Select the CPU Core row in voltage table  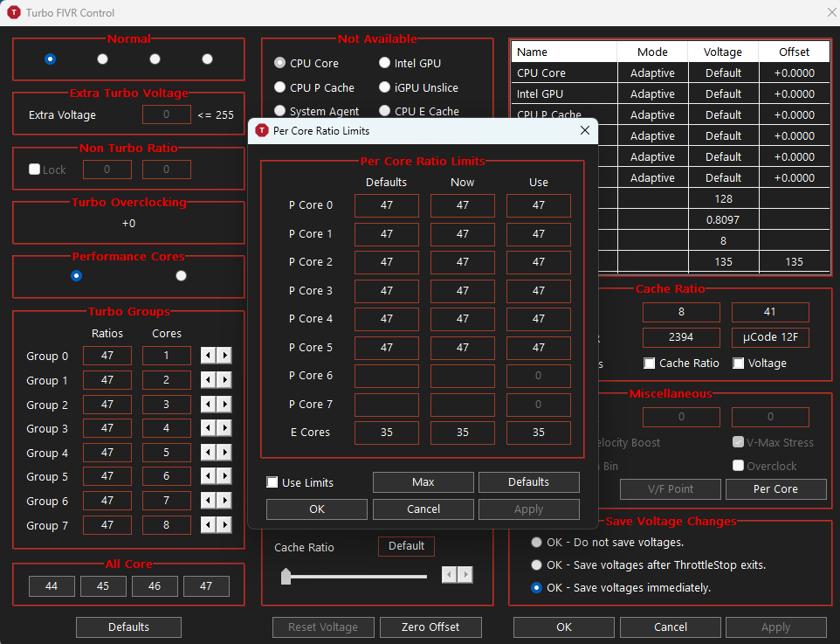pyautogui.click(x=671, y=73)
